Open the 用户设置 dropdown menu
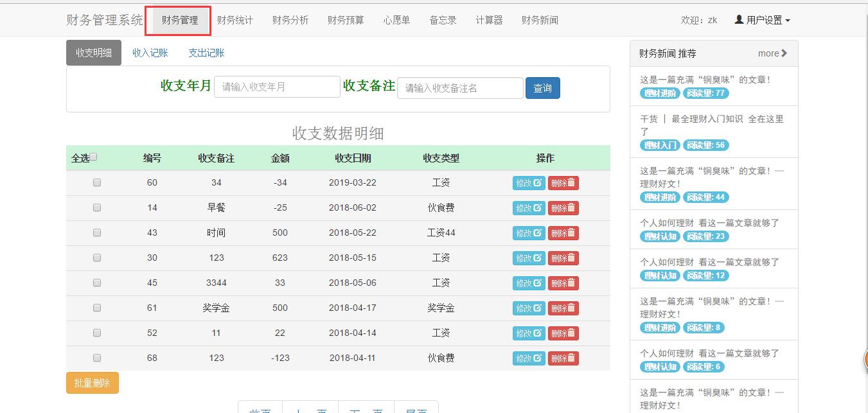This screenshot has height=413, width=868. (x=762, y=20)
